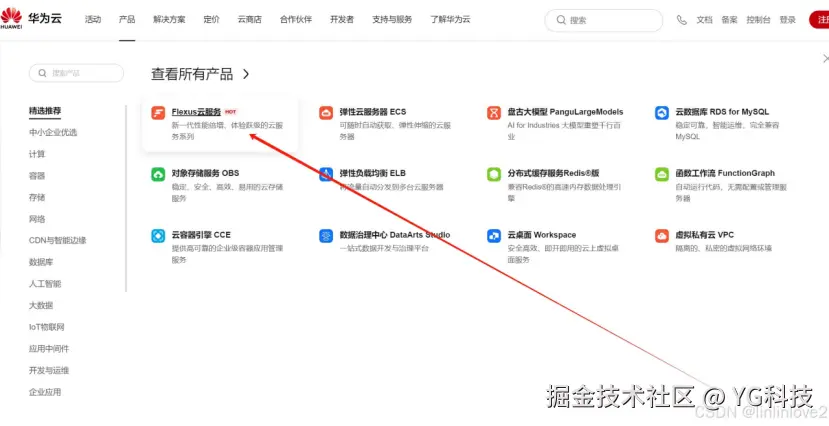Select the 企业应用 category
Screen dimensions: 829x426
45,392
